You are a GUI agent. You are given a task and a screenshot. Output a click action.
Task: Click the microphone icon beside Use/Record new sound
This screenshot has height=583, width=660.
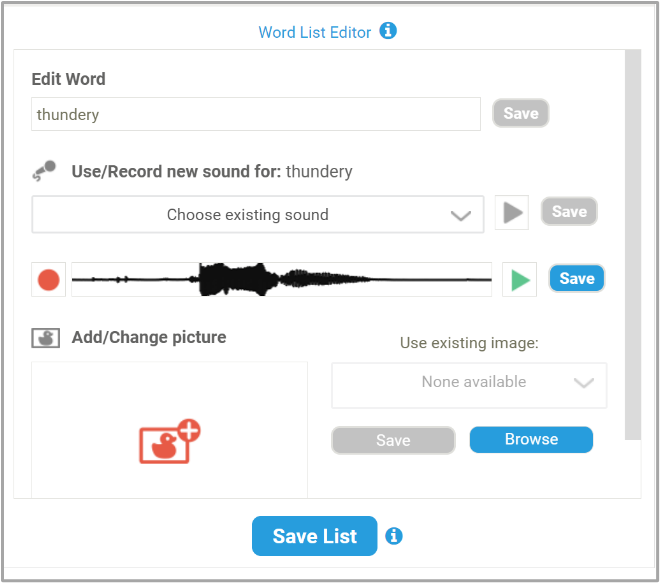(44, 170)
